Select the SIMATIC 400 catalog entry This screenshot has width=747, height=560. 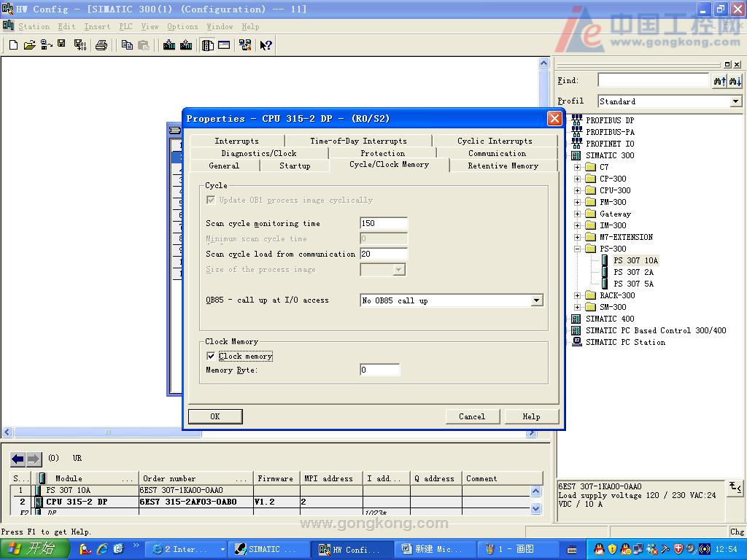tap(610, 319)
